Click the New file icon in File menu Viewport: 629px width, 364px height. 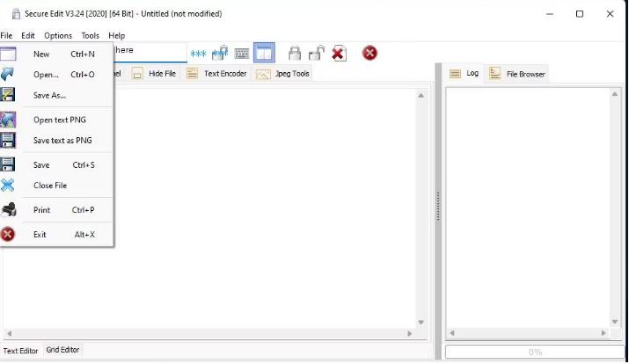8,54
